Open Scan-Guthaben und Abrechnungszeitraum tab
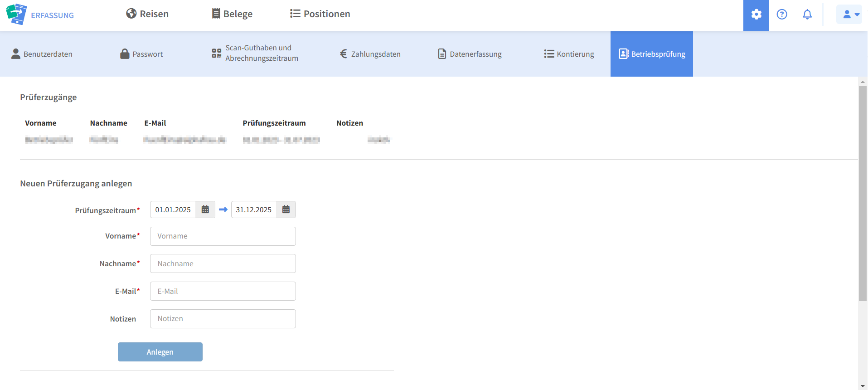Viewport: 868px width, 390px height. (255, 54)
